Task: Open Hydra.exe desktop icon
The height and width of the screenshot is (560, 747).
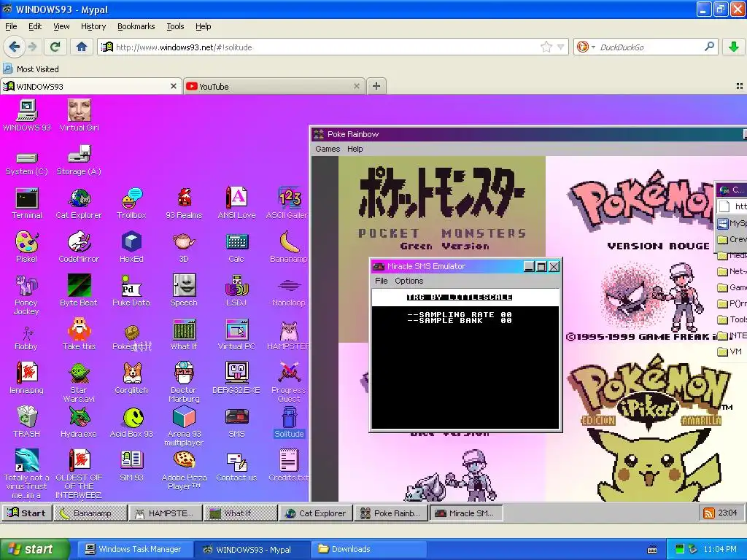Action: pos(79,422)
